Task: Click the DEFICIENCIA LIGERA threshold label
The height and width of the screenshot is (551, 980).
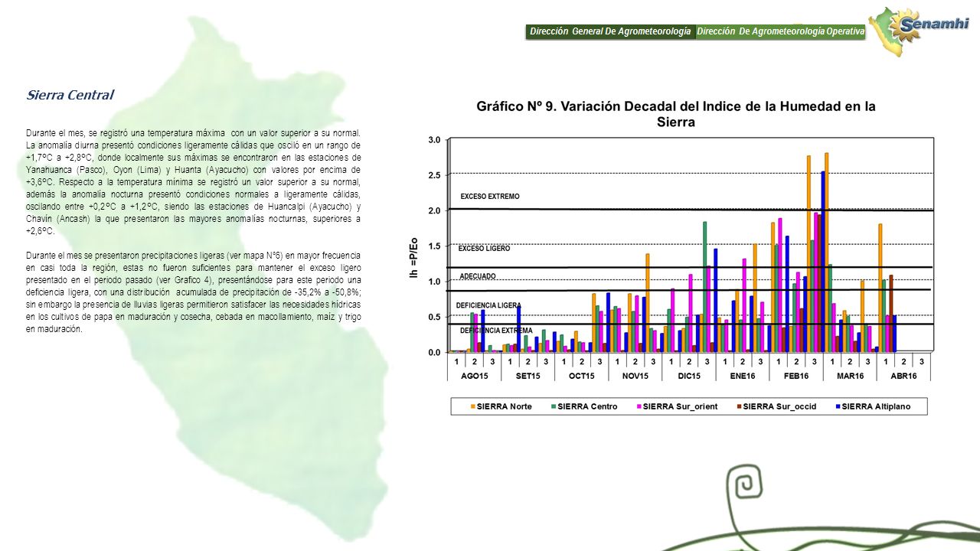Action: pos(488,305)
